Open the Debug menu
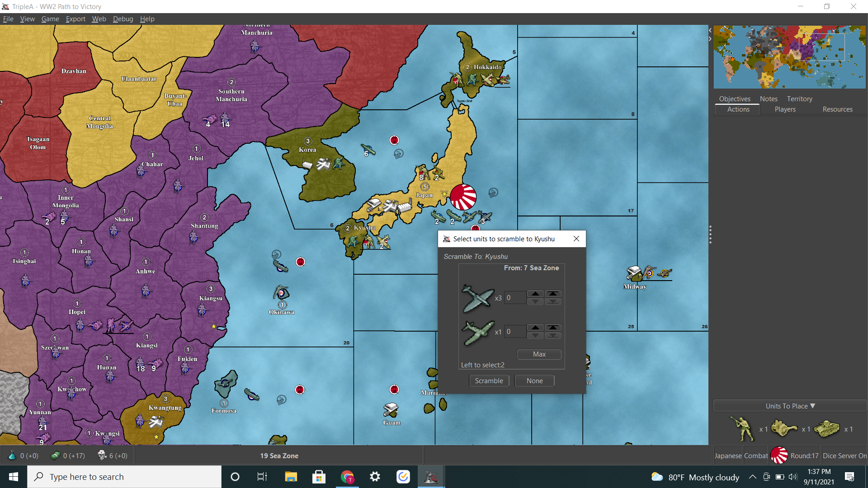The width and height of the screenshot is (868, 488). [123, 19]
